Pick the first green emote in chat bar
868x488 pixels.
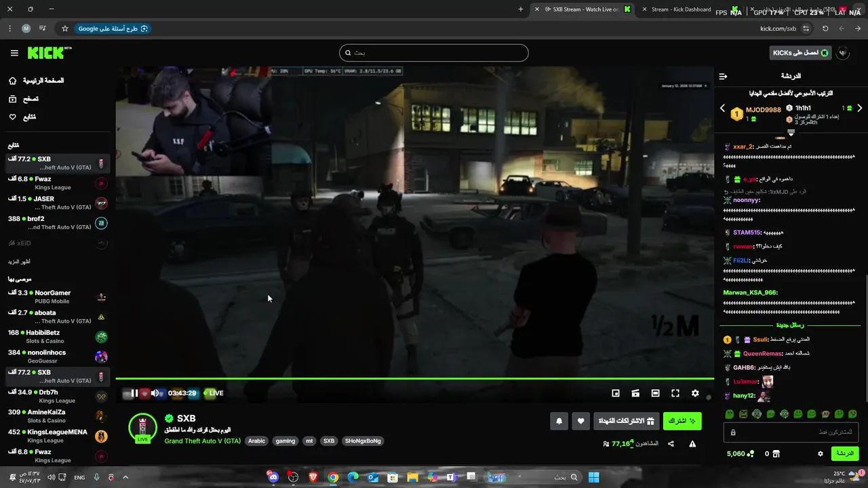click(730, 413)
